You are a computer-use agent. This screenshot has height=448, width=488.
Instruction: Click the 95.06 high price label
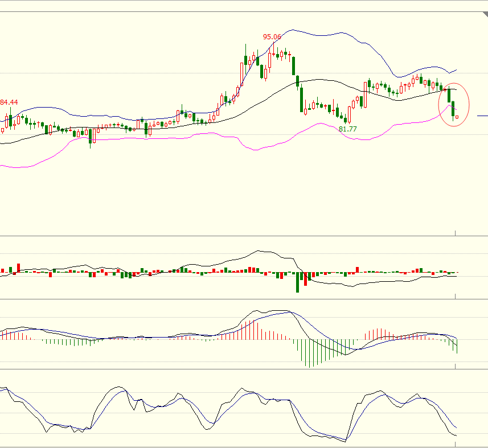tap(272, 37)
